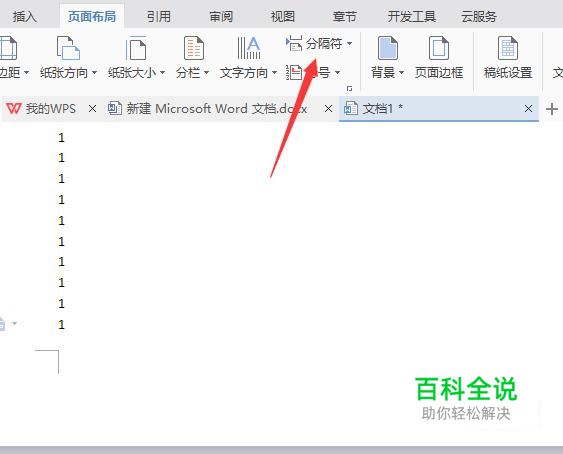Open the 视图 ribbon tab

tap(283, 17)
